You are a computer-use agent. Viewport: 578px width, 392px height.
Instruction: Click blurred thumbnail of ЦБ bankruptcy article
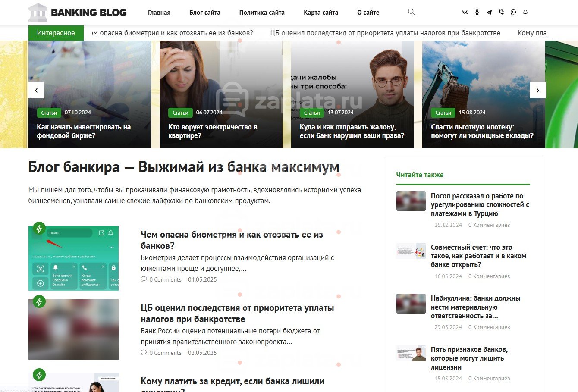click(x=73, y=329)
